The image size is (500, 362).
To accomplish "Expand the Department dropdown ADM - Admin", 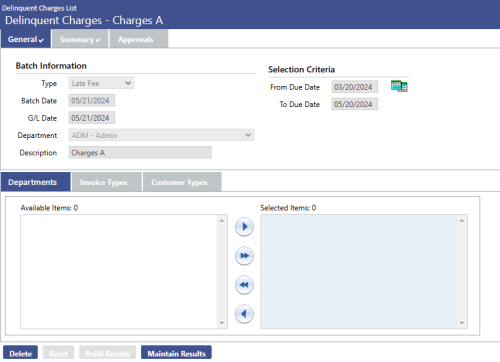I will (x=161, y=135).
